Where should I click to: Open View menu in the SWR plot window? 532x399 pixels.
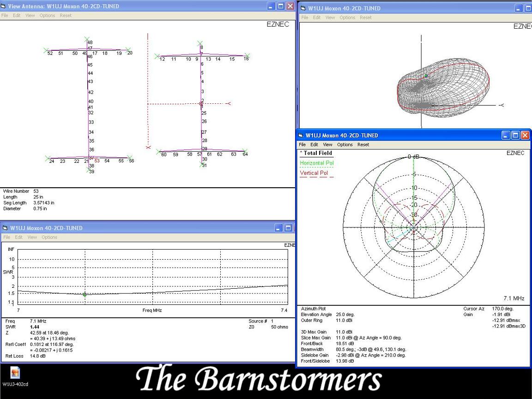click(x=32, y=237)
